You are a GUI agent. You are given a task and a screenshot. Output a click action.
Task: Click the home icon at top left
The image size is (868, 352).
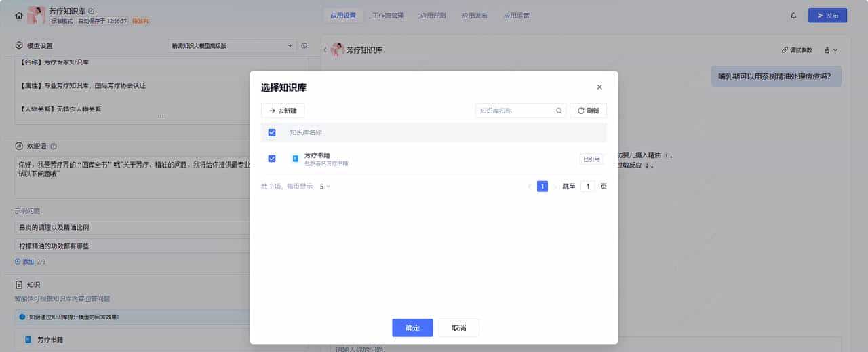18,15
